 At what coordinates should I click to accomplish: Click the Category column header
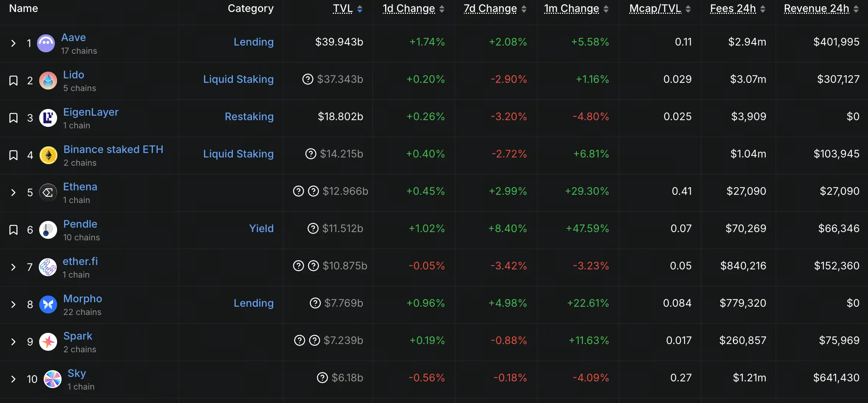[251, 9]
